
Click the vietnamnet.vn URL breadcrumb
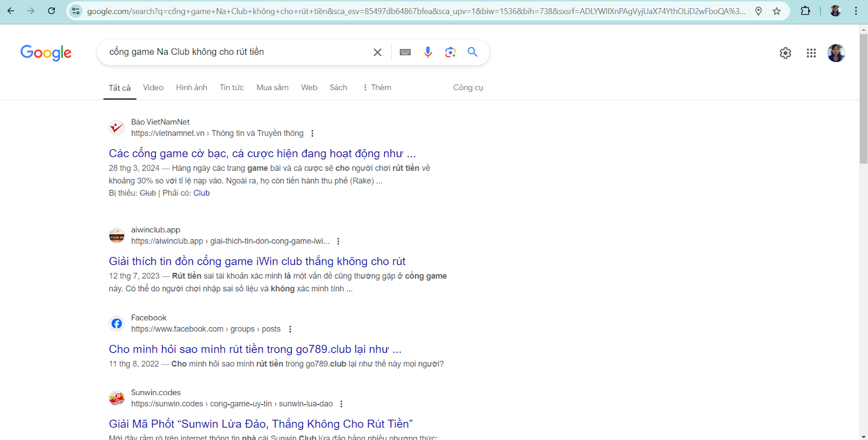pyautogui.click(x=217, y=133)
